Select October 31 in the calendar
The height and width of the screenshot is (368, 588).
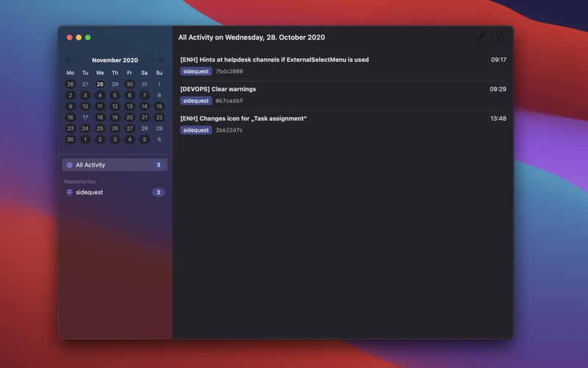pos(144,84)
